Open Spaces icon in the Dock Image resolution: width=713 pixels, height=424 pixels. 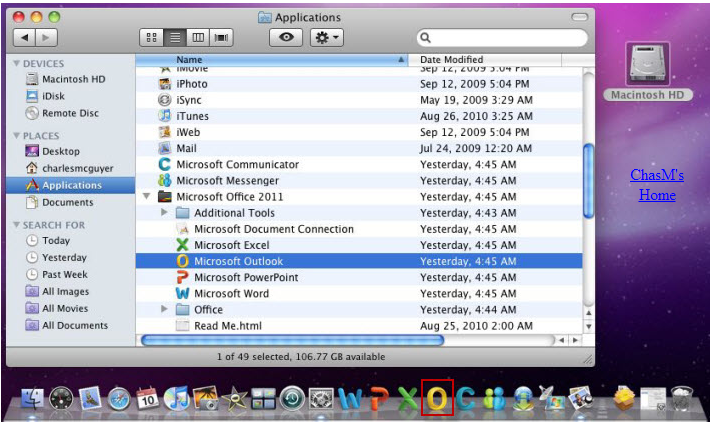tap(263, 399)
